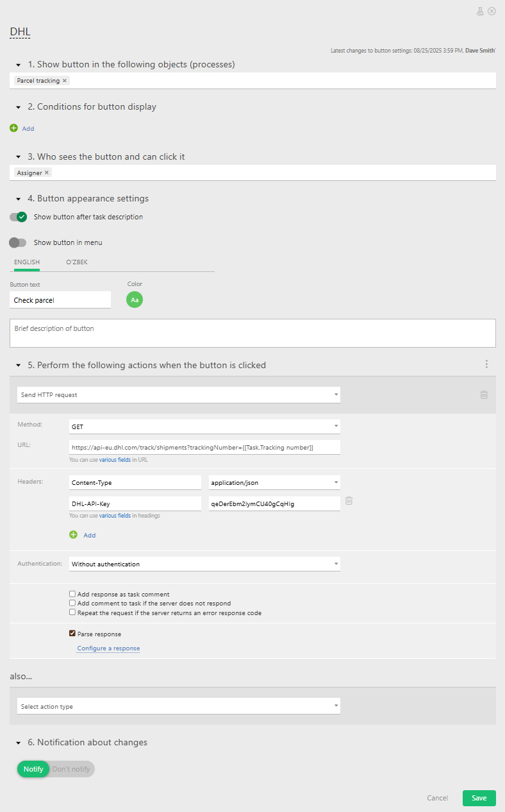Remove the Parcel tracking tag
The image size is (505, 812).
point(65,81)
